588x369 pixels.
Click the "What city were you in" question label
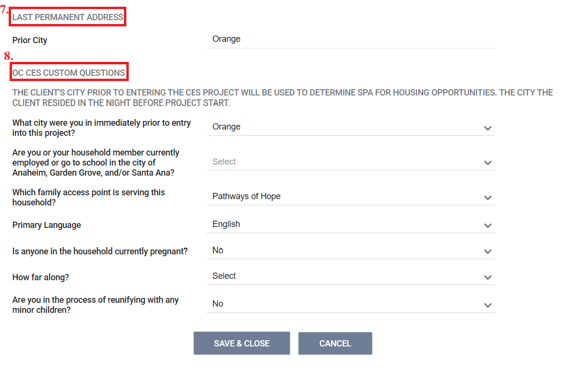101,128
